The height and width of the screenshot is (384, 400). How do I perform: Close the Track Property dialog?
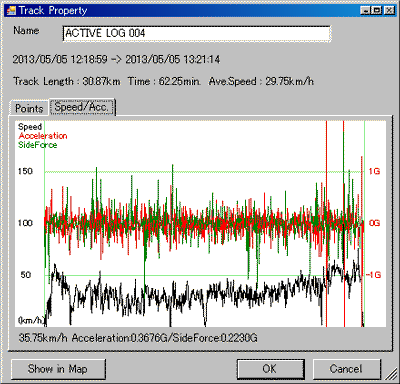(x=389, y=10)
